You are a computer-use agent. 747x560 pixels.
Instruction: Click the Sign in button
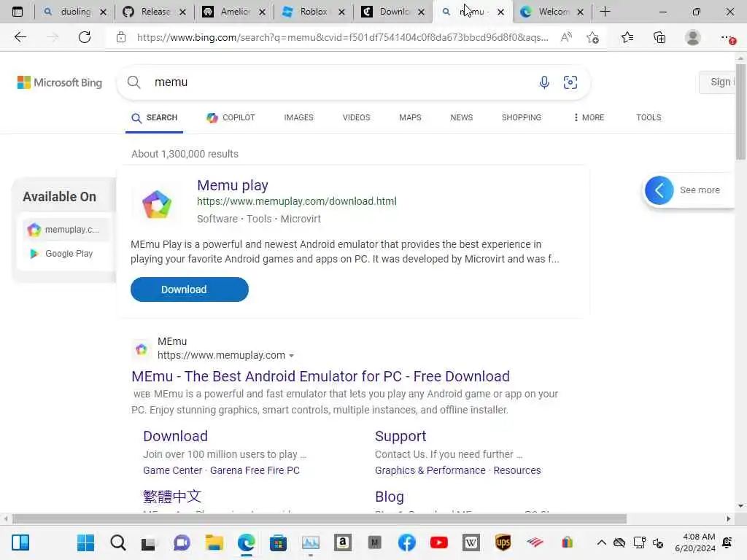point(719,82)
